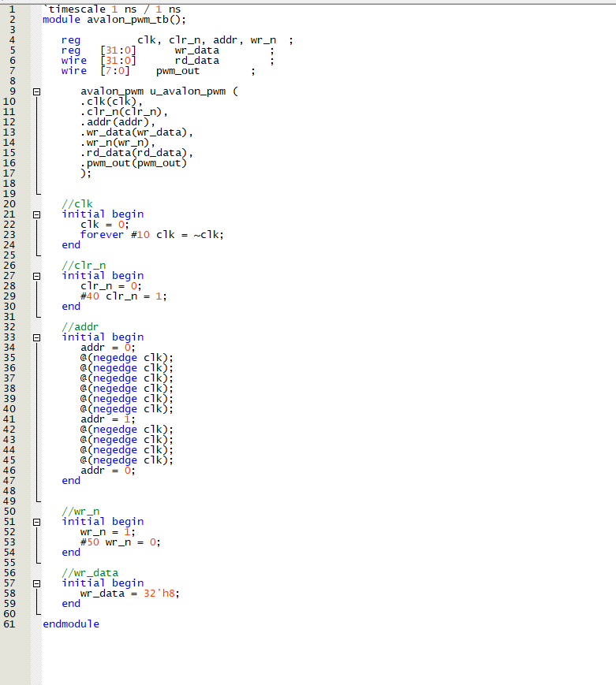Collapse the wr_data initial block fold at line 57
The image size is (616, 685).
pyautogui.click(x=37, y=583)
